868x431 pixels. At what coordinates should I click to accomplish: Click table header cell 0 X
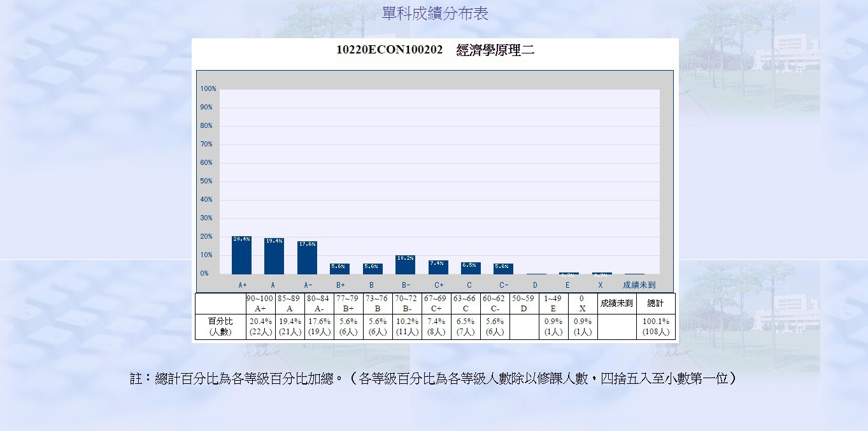pyautogui.click(x=583, y=304)
